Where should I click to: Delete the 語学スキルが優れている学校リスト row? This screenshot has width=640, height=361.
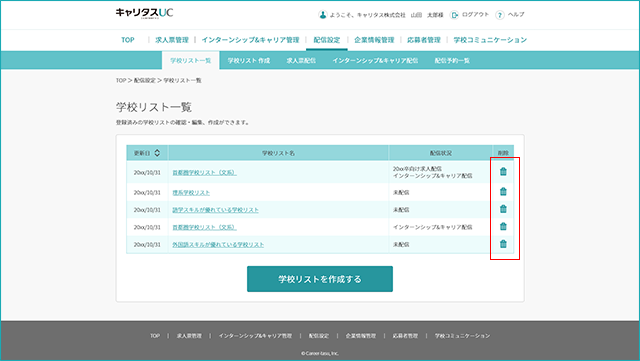click(503, 209)
